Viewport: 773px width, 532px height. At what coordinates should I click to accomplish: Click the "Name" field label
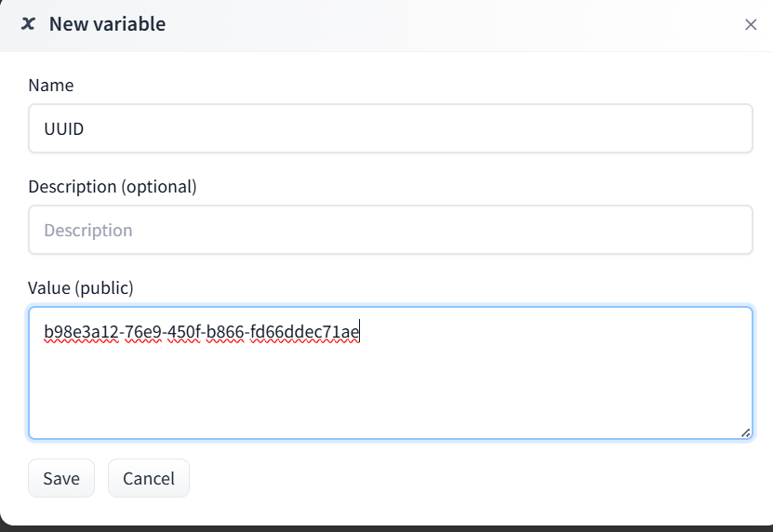pos(51,86)
